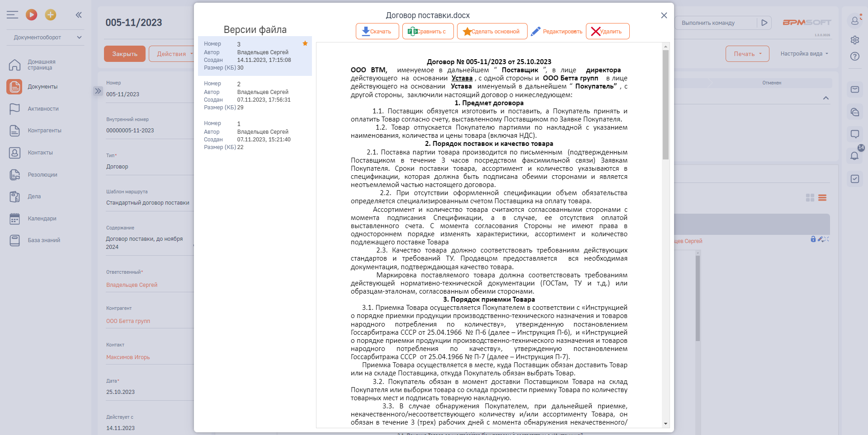Click the Тип field Договор
868x435 pixels.
point(150,167)
